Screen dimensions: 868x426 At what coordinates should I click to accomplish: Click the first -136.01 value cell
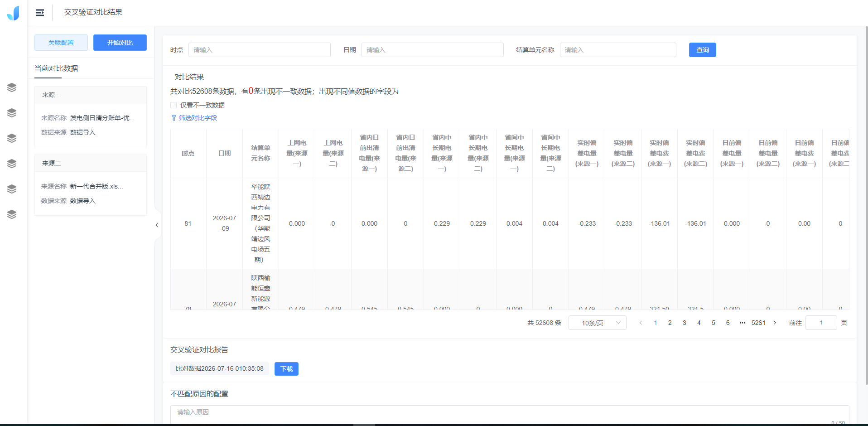pyautogui.click(x=659, y=223)
